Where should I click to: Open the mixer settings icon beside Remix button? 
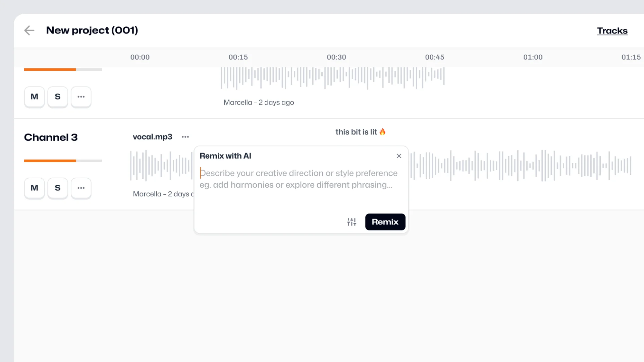click(x=352, y=222)
